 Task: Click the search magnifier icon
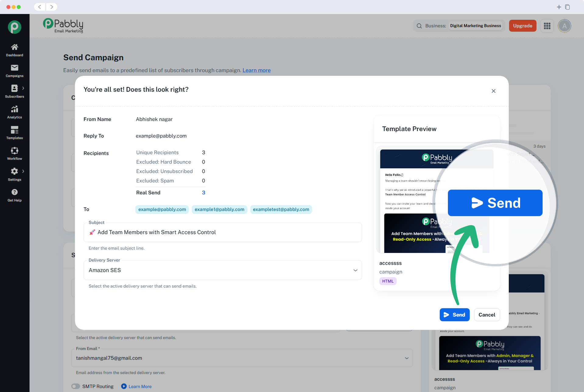click(x=419, y=26)
